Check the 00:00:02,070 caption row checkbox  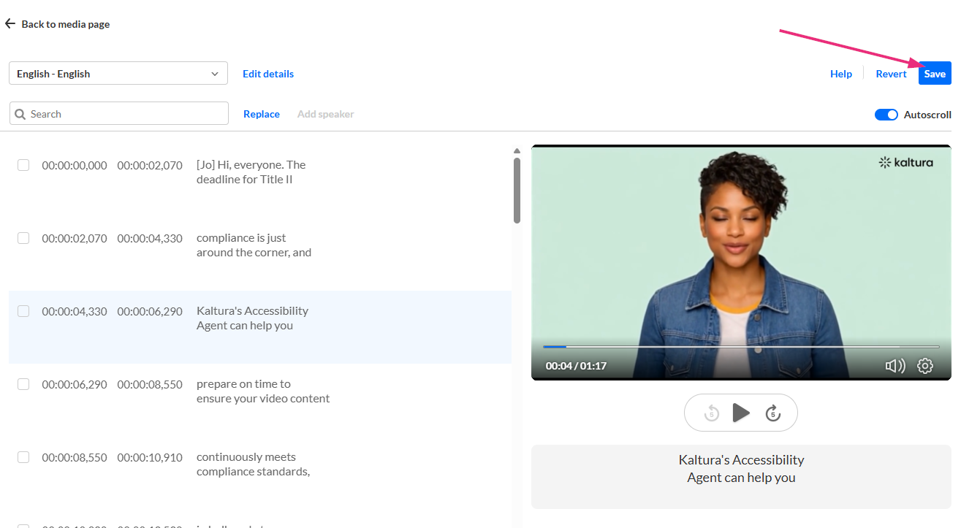point(23,238)
